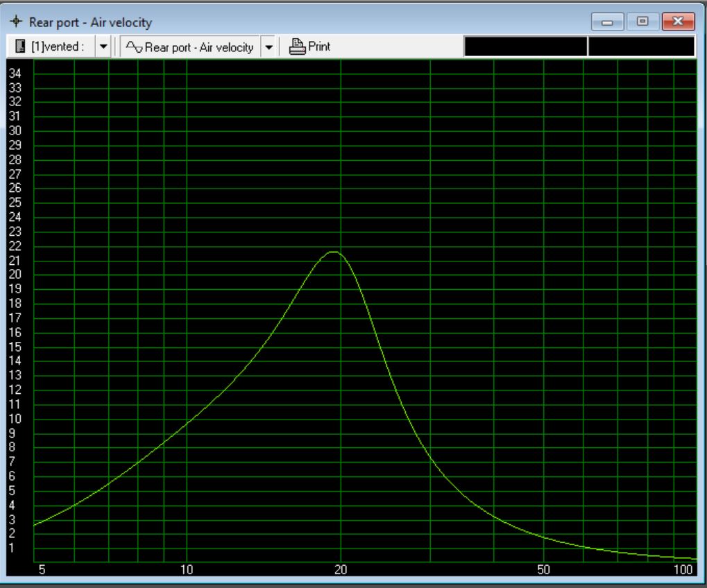The width and height of the screenshot is (707, 588).
Task: Maximize the Air velocity window
Action: [x=642, y=21]
